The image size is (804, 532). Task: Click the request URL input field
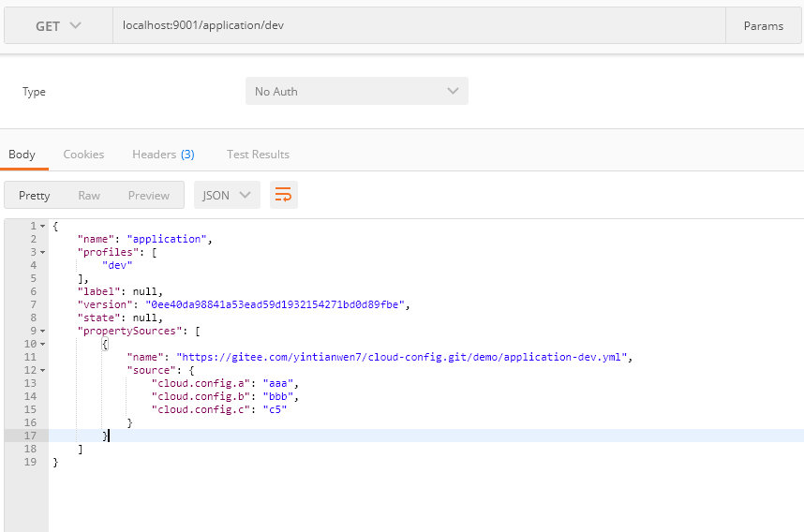coord(418,26)
